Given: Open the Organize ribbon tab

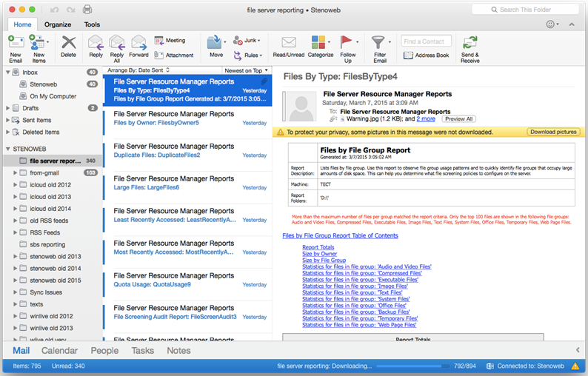Looking at the screenshot, I should 58,24.
